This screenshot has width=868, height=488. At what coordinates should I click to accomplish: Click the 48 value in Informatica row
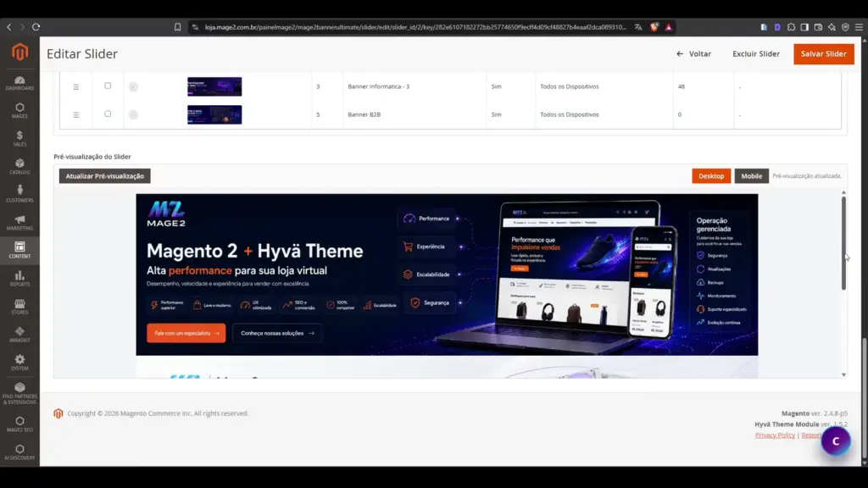point(682,86)
